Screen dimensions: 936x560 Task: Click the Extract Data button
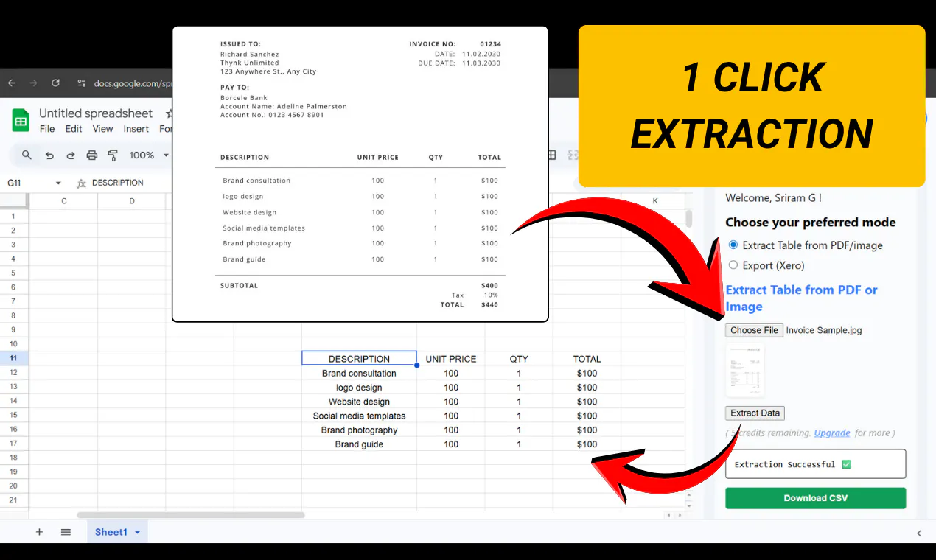[x=755, y=413]
